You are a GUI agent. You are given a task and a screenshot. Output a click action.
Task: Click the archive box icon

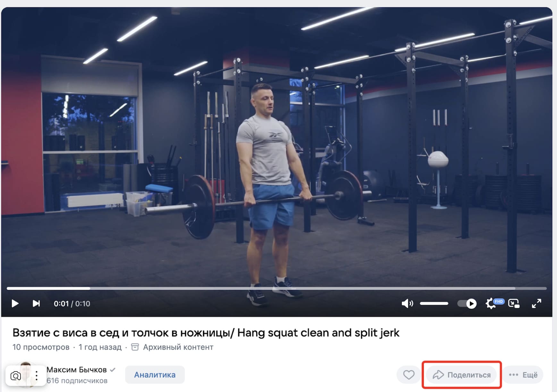[135, 347]
